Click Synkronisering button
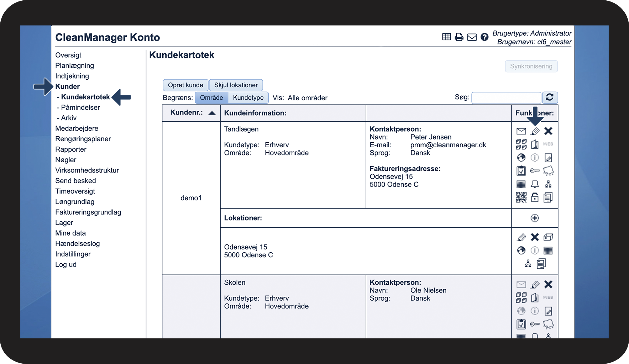The height and width of the screenshot is (364, 629). coord(531,66)
